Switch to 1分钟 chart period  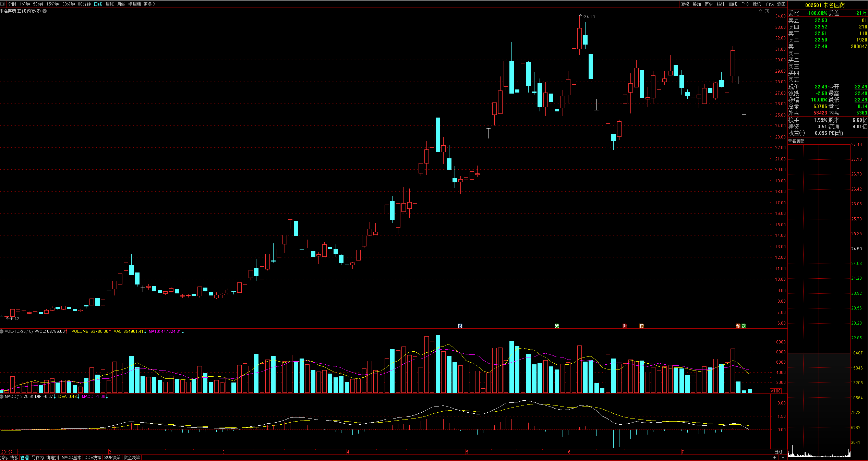click(x=25, y=4)
